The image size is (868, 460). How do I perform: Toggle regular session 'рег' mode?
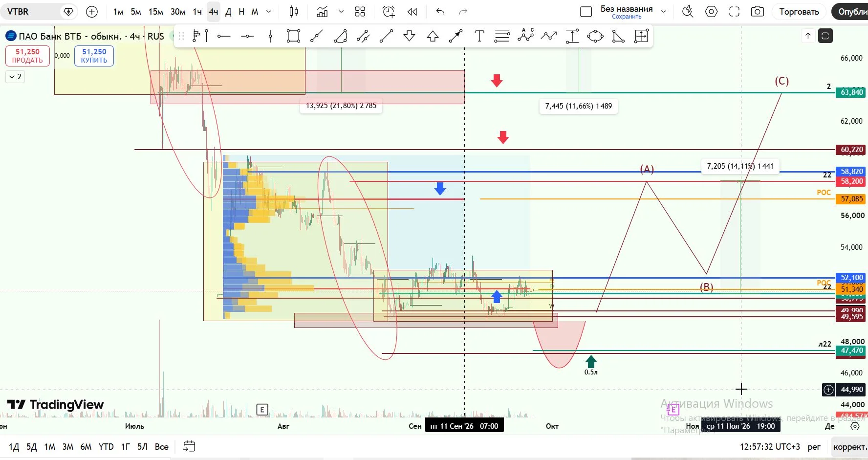(814, 447)
